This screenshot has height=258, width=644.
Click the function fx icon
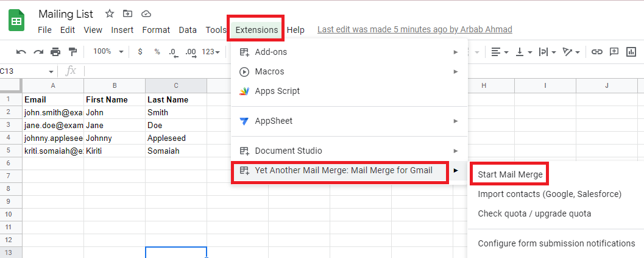tap(71, 71)
